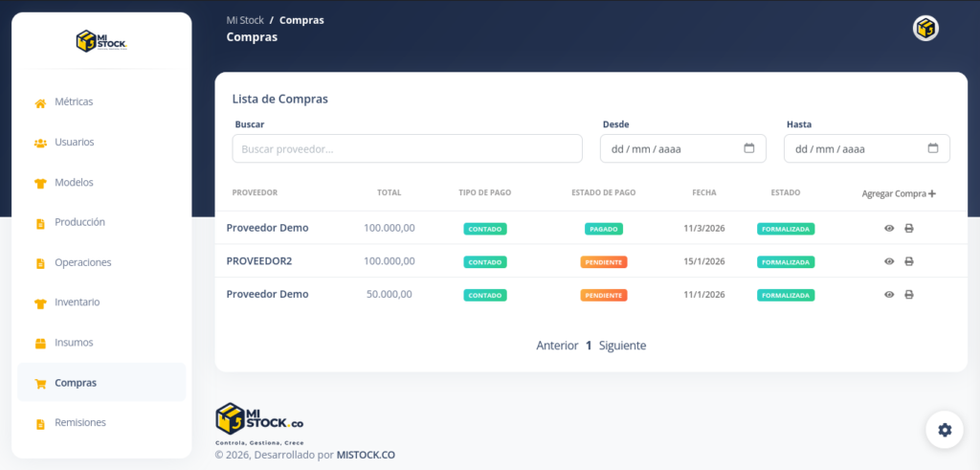This screenshot has height=470, width=980.
Task: Go to Producción menu item
Action: (x=79, y=222)
